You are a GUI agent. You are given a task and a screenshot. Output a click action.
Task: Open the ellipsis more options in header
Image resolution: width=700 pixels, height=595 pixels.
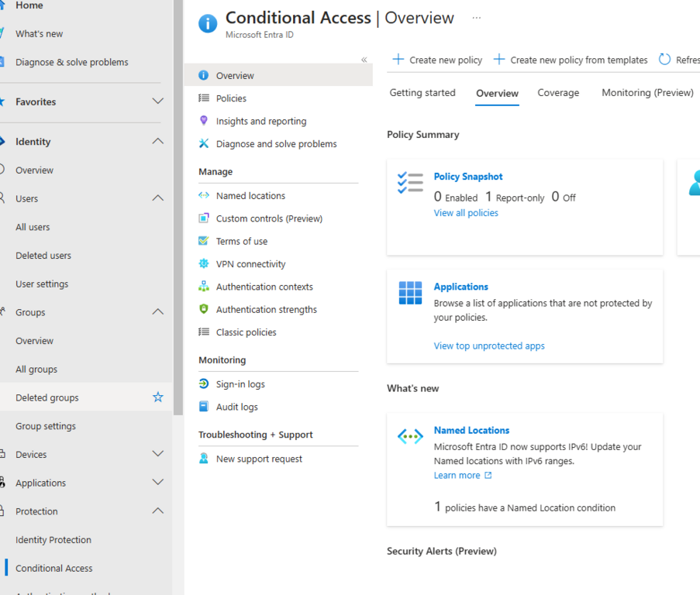[477, 18]
